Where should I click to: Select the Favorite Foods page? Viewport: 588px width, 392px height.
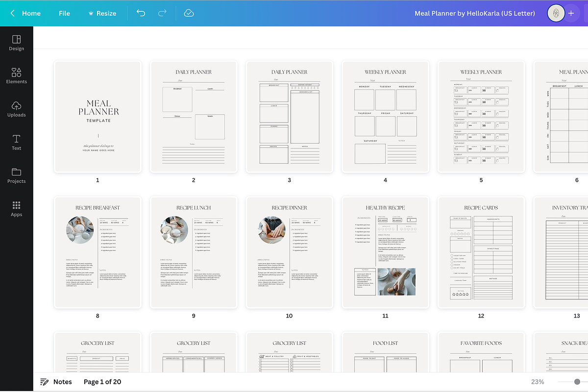tap(481, 353)
